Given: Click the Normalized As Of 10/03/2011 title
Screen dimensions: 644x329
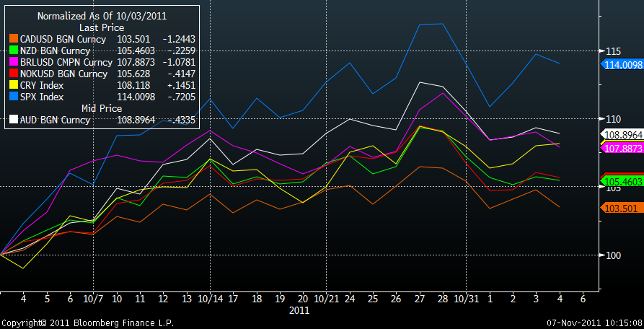Looking at the screenshot, I should (x=102, y=17).
